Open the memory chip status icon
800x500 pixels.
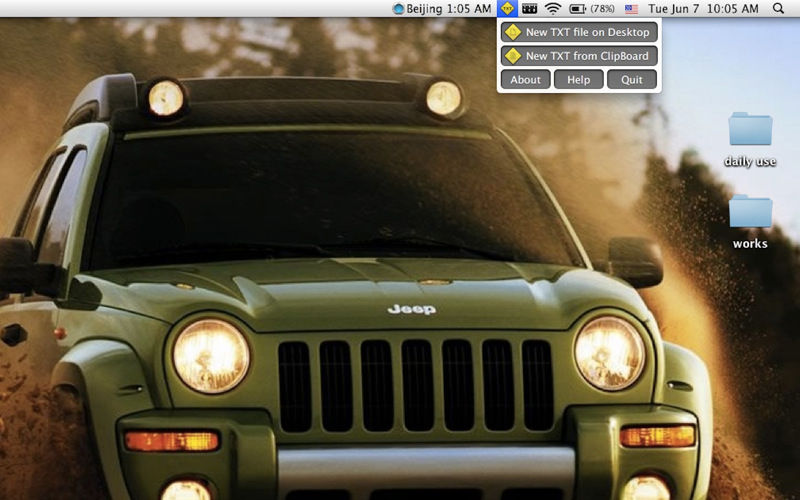coord(530,9)
